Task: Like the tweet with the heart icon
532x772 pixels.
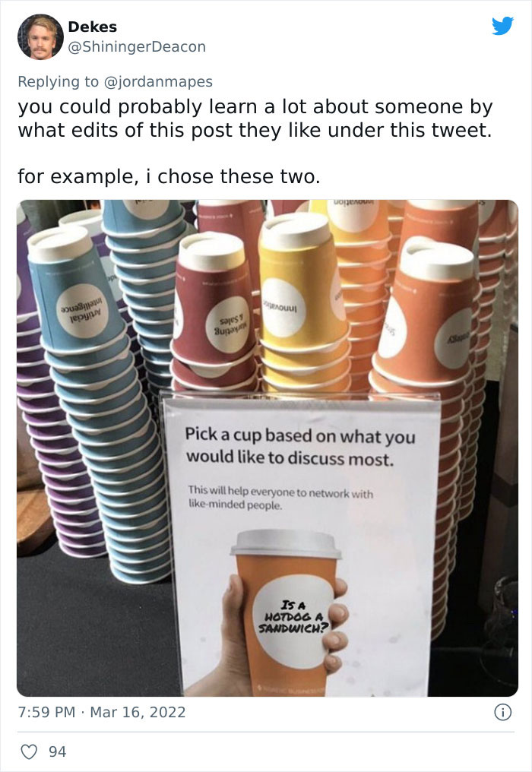Action: click(29, 751)
